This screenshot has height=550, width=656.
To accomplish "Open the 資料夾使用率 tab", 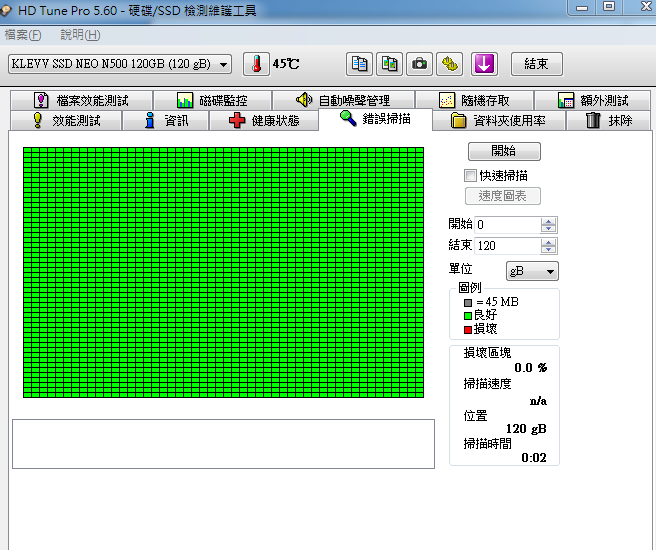I will pyautogui.click(x=499, y=120).
